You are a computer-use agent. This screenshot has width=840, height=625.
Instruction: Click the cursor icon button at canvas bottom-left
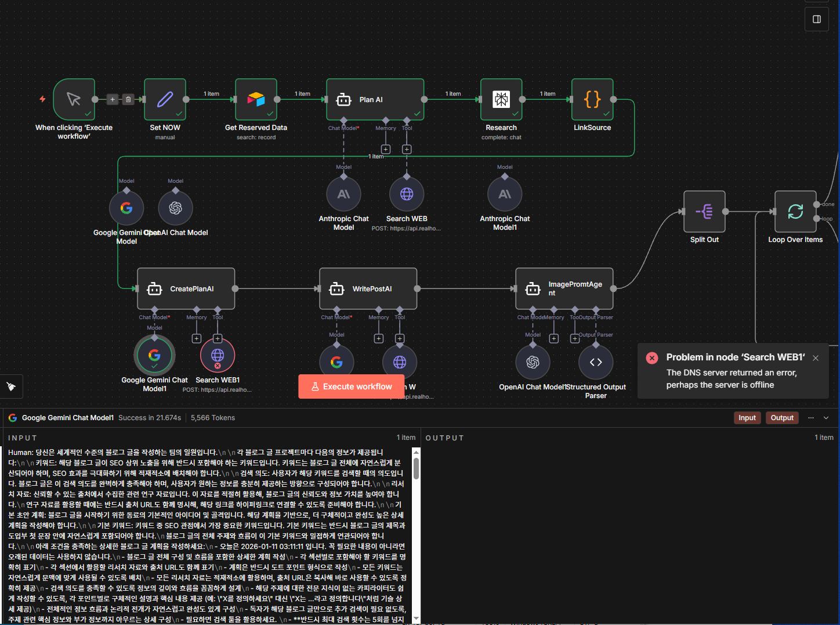11,386
